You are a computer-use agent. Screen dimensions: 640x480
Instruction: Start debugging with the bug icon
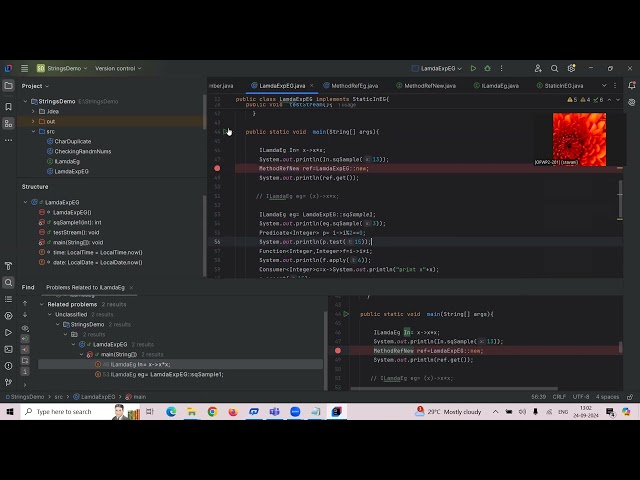pos(487,68)
